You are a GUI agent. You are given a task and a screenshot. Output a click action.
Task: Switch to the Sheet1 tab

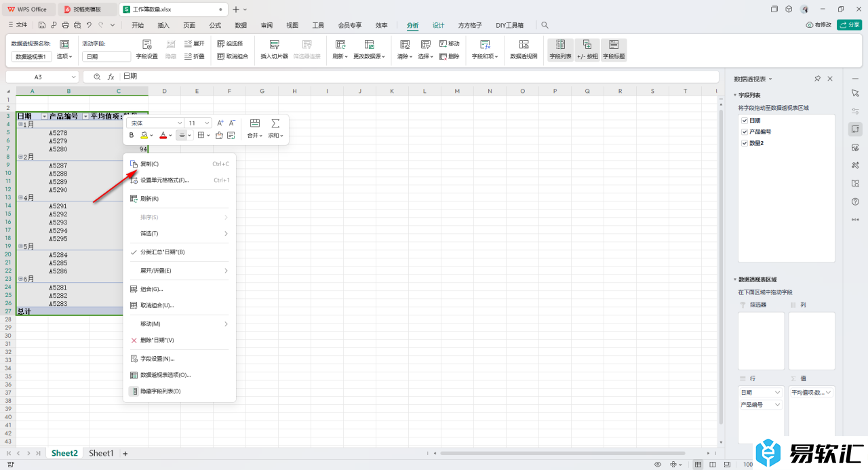[101, 453]
